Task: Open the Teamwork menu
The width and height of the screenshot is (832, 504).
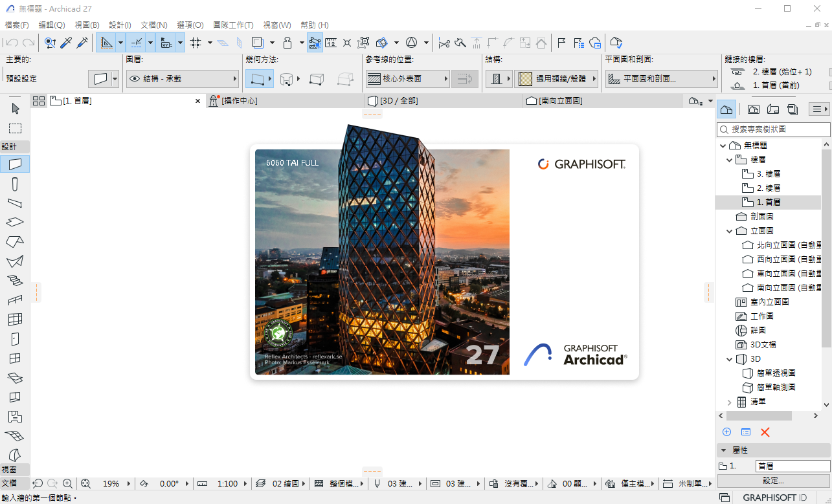Action: pos(233,25)
